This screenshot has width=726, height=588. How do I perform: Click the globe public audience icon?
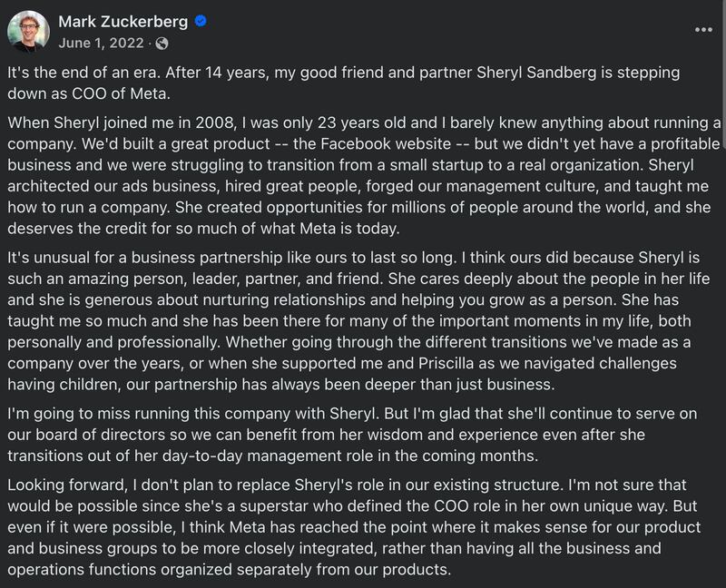tap(162, 43)
